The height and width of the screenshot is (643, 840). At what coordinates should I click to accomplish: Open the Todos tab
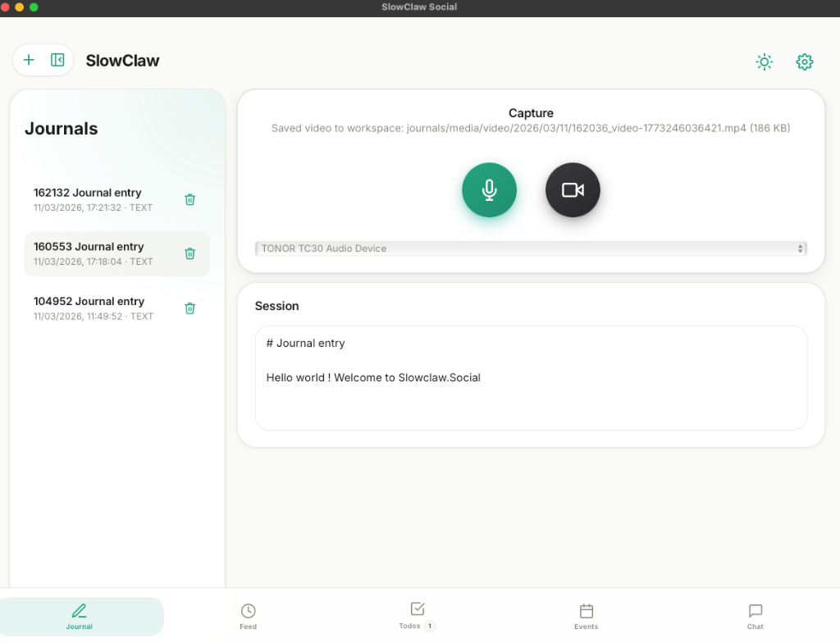(418, 615)
